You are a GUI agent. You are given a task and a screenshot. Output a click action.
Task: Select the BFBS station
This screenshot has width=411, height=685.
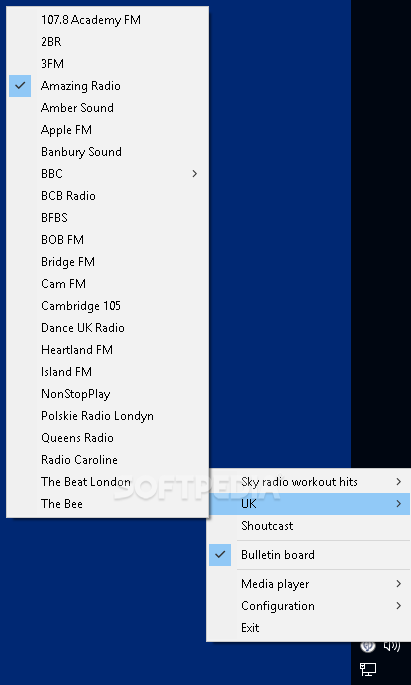coord(107,218)
